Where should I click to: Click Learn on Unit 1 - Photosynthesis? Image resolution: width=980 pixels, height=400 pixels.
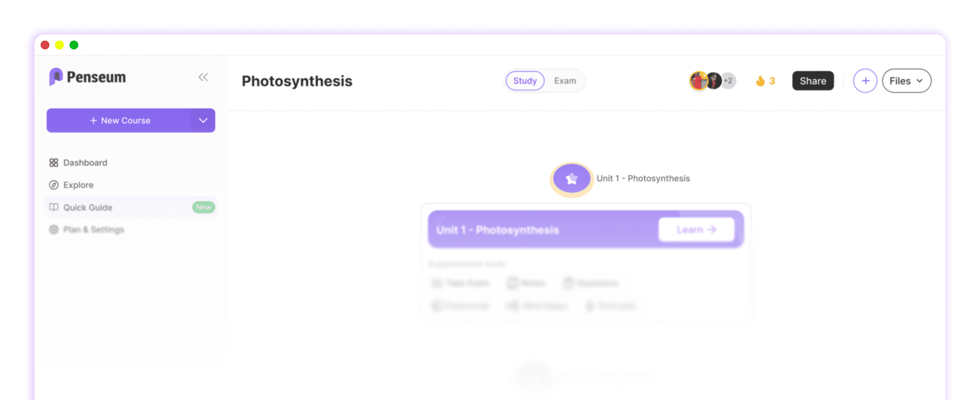(x=695, y=229)
